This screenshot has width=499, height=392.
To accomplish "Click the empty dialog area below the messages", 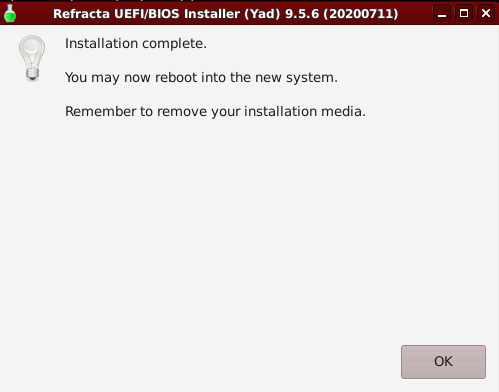I will (x=233, y=230).
